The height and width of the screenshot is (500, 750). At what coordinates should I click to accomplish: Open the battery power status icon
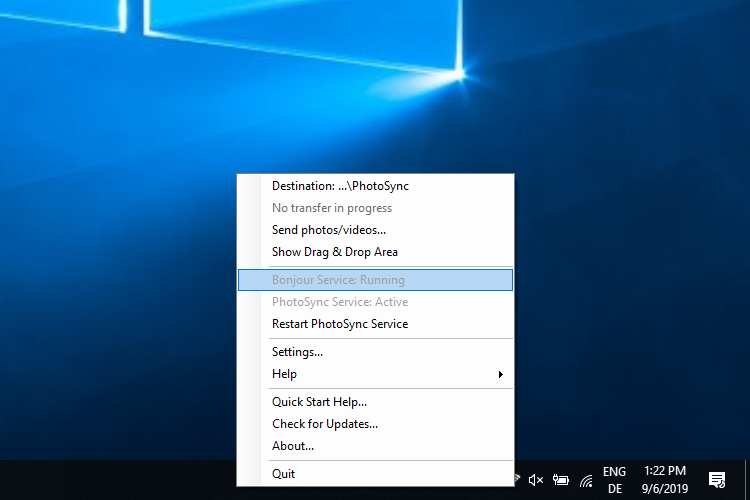click(x=561, y=480)
